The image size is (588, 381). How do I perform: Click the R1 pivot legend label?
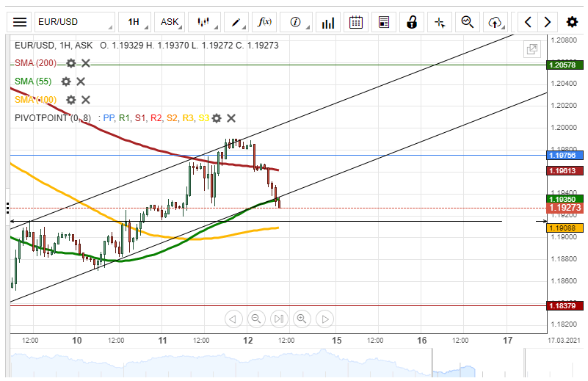coord(124,118)
